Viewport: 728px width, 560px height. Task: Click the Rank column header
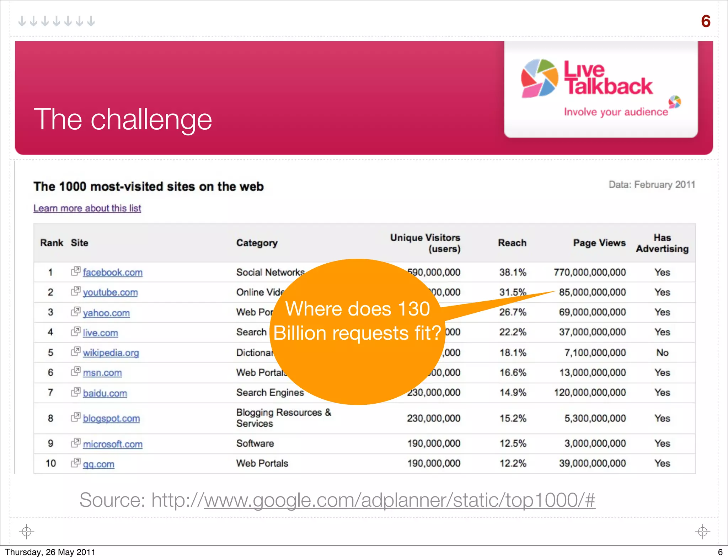click(x=52, y=243)
